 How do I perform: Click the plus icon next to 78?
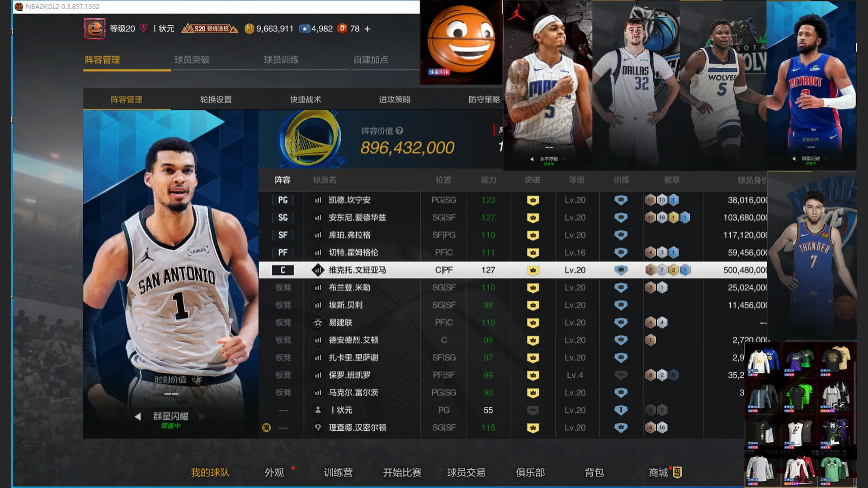[x=368, y=29]
